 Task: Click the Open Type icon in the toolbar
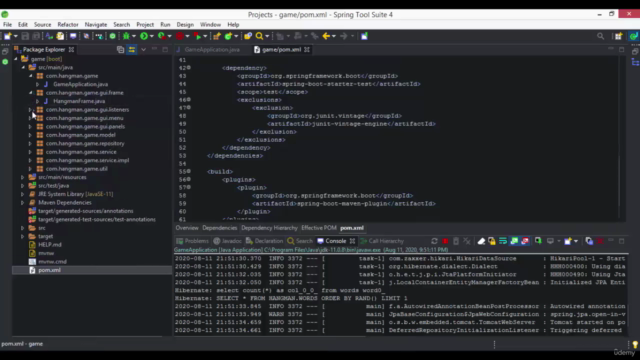point(248,36)
